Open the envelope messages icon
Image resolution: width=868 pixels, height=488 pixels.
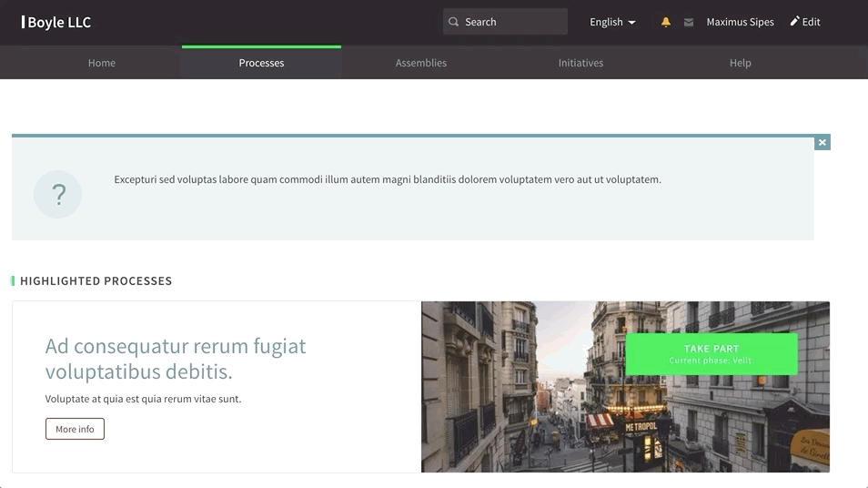(689, 22)
